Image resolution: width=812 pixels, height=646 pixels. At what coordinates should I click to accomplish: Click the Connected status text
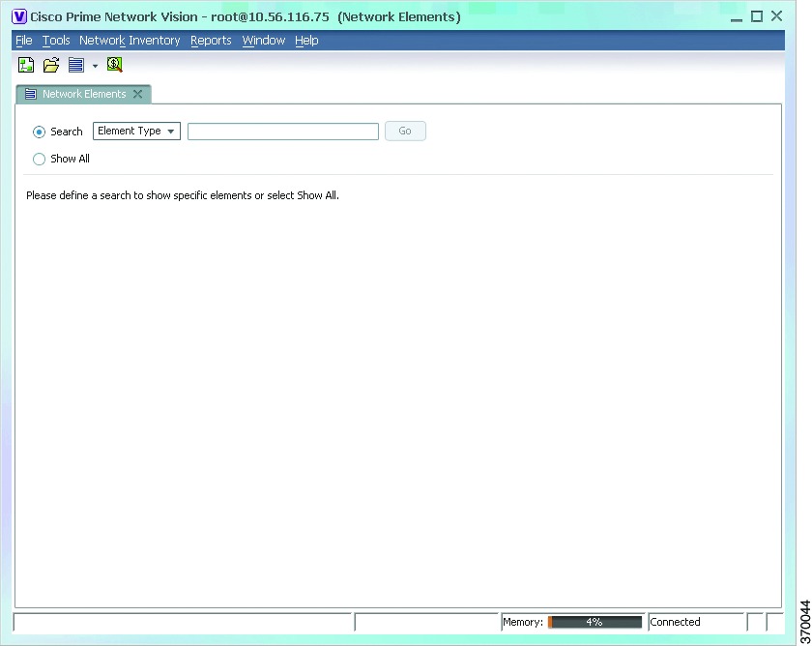(x=675, y=622)
